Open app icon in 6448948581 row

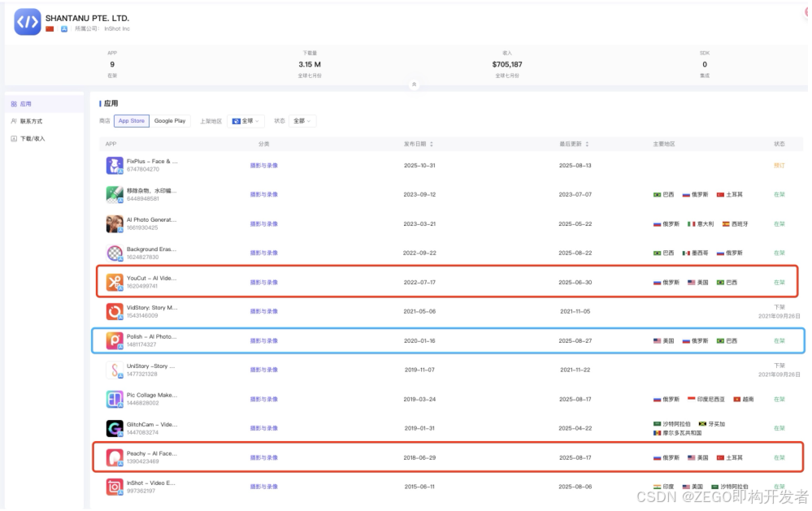tap(115, 195)
